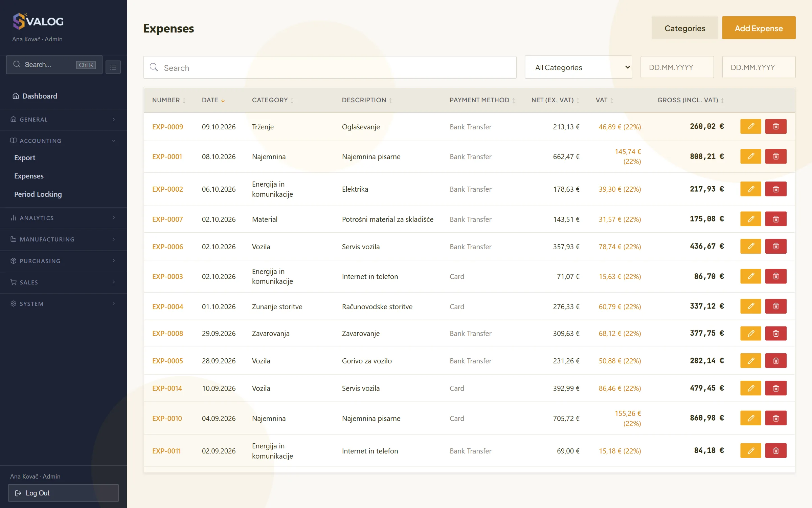Image resolution: width=812 pixels, height=508 pixels.
Task: Expand the Analytics sidebar section
Action: coord(63,218)
